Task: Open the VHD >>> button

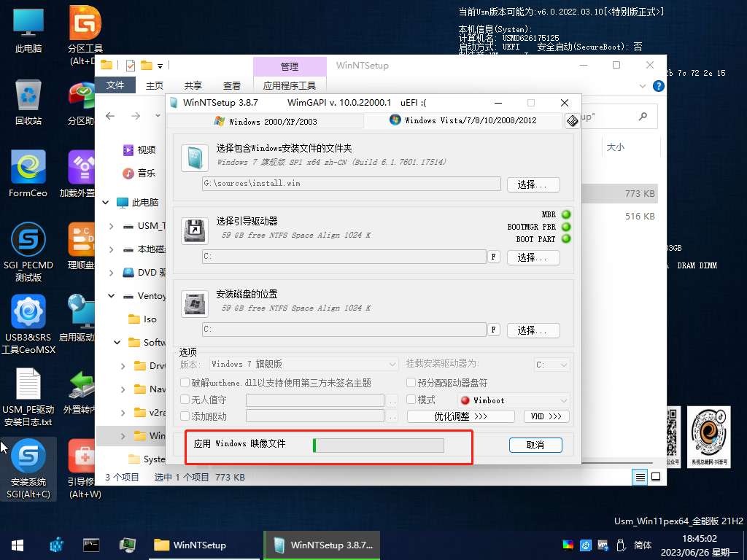Action: (546, 416)
